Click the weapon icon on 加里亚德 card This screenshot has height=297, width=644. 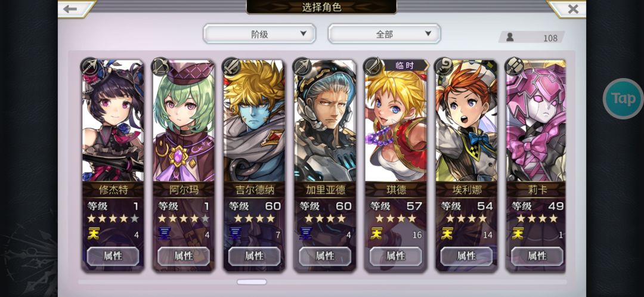click(302, 67)
